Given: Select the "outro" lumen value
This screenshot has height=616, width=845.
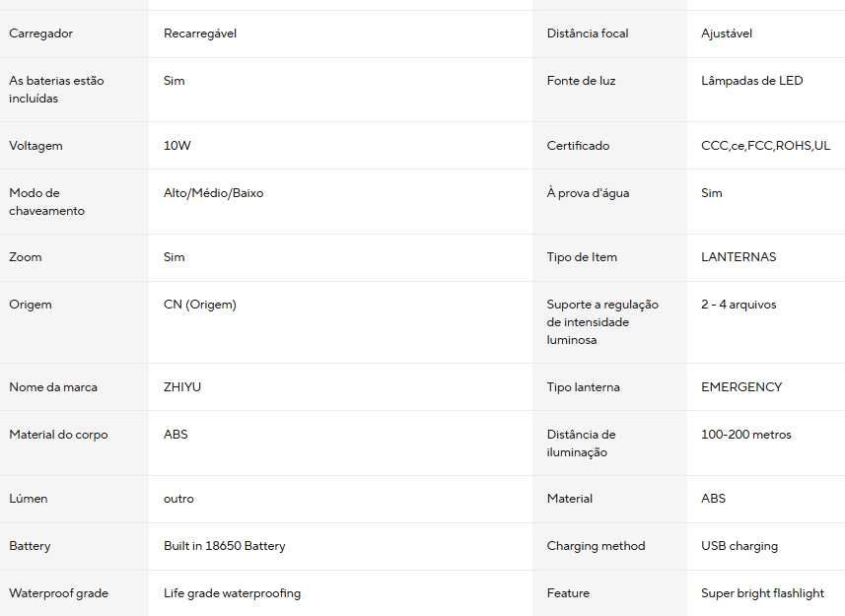Looking at the screenshot, I should click(x=178, y=499).
